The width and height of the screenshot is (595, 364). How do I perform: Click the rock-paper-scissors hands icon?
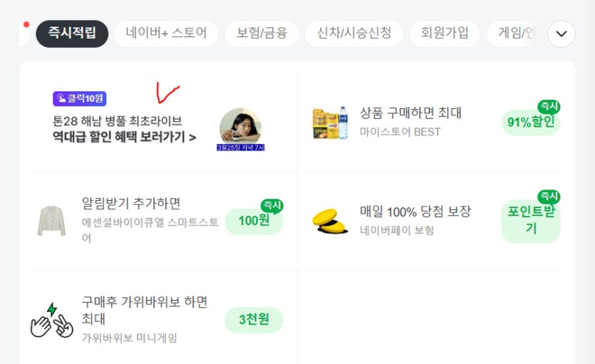51,321
